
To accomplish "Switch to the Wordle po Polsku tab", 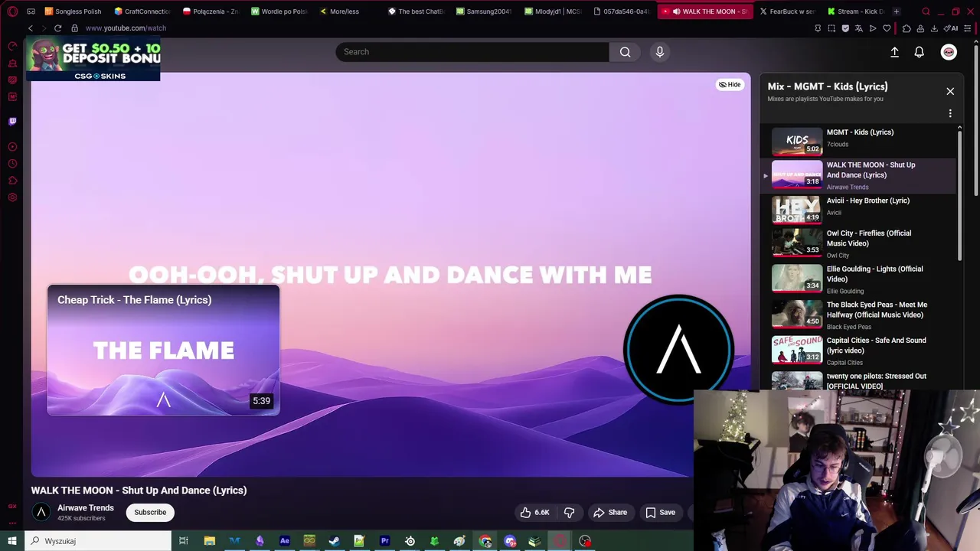I will tap(279, 11).
